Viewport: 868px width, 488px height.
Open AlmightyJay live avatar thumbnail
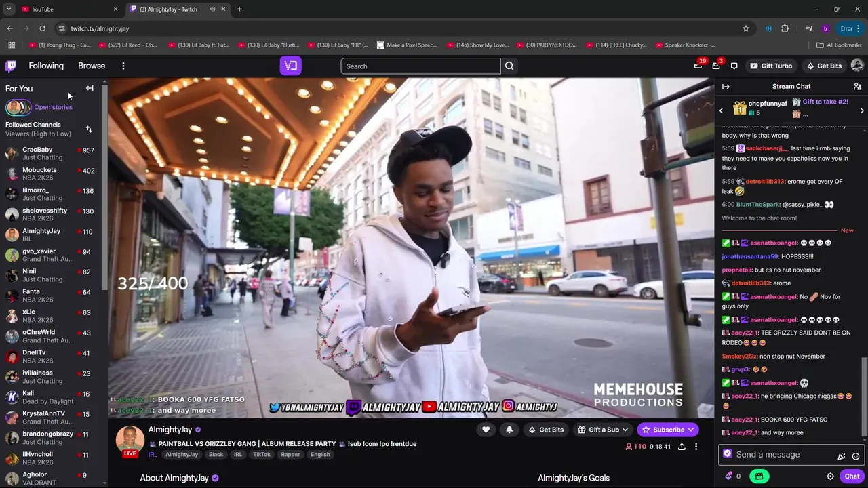tap(130, 441)
